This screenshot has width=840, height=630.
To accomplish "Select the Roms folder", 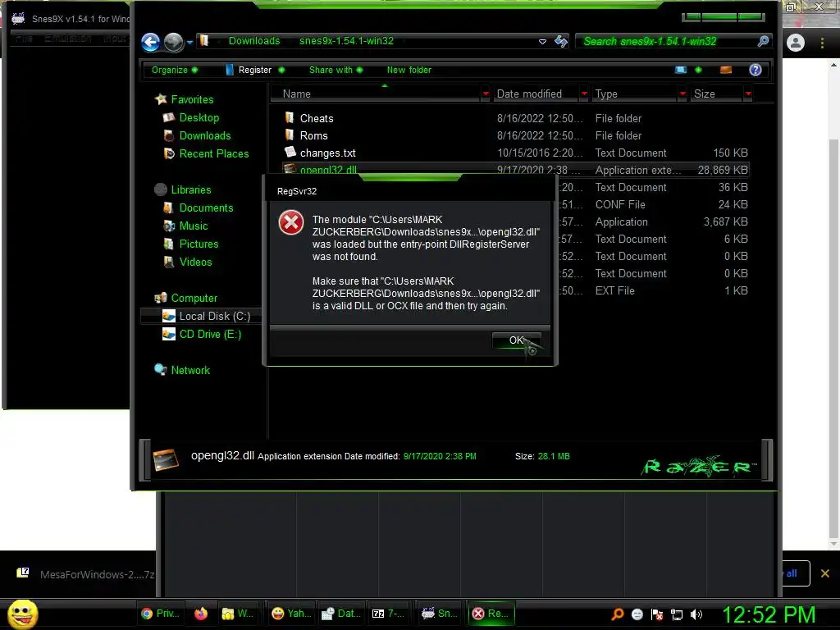I will pyautogui.click(x=313, y=135).
